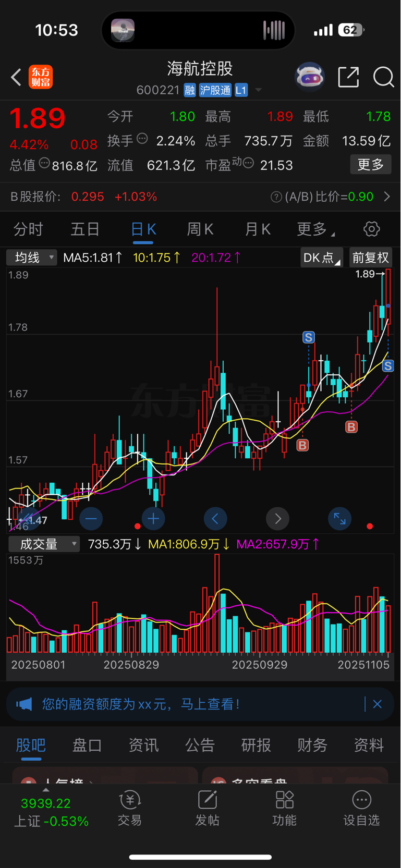The width and height of the screenshot is (401, 868).
Task: Switch to 月K chart tab
Action: (x=258, y=229)
